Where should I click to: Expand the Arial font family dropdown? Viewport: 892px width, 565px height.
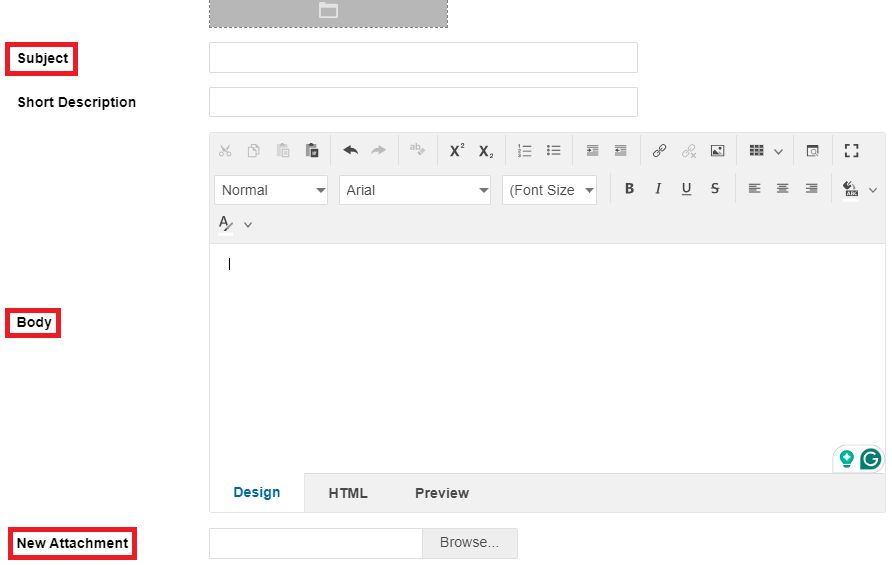(414, 190)
